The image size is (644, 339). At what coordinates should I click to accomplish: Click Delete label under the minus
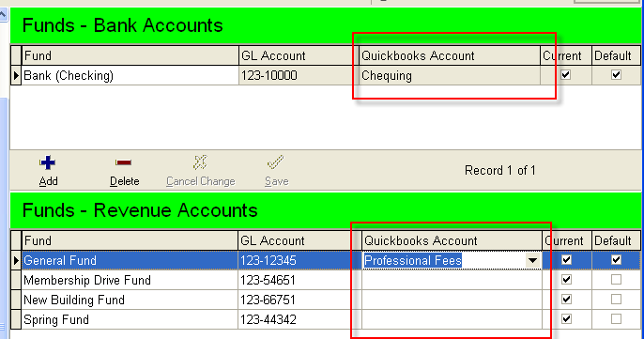125,181
